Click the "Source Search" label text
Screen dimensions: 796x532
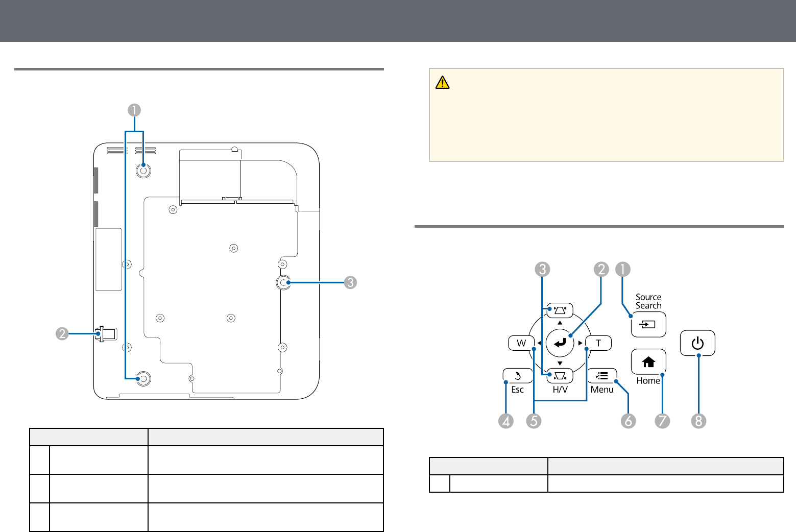[648, 301]
